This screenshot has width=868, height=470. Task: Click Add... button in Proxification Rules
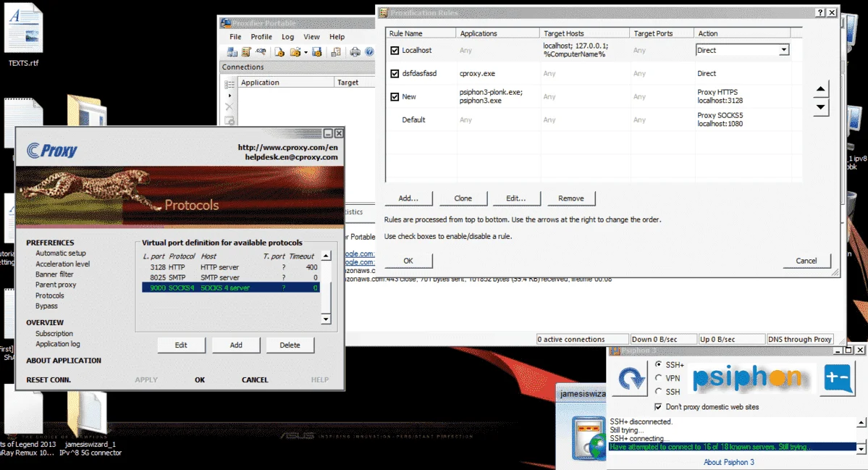[x=408, y=198]
